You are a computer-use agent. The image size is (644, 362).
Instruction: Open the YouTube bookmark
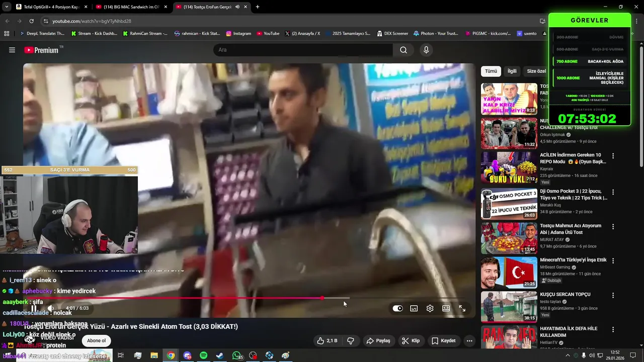coord(268,33)
